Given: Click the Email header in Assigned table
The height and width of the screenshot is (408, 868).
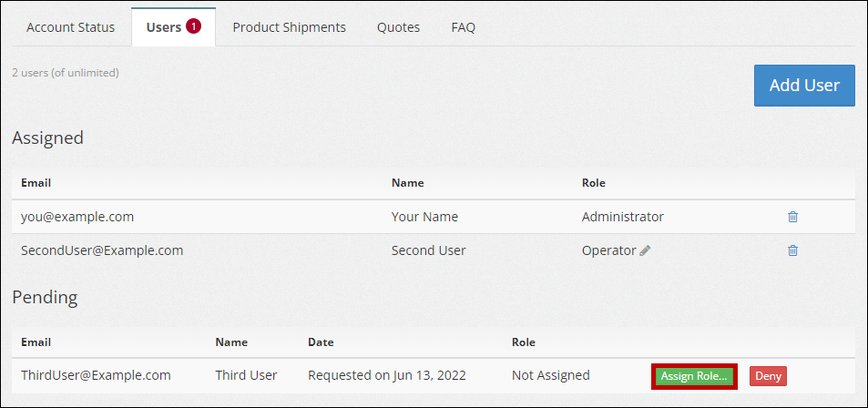Looking at the screenshot, I should [x=36, y=183].
